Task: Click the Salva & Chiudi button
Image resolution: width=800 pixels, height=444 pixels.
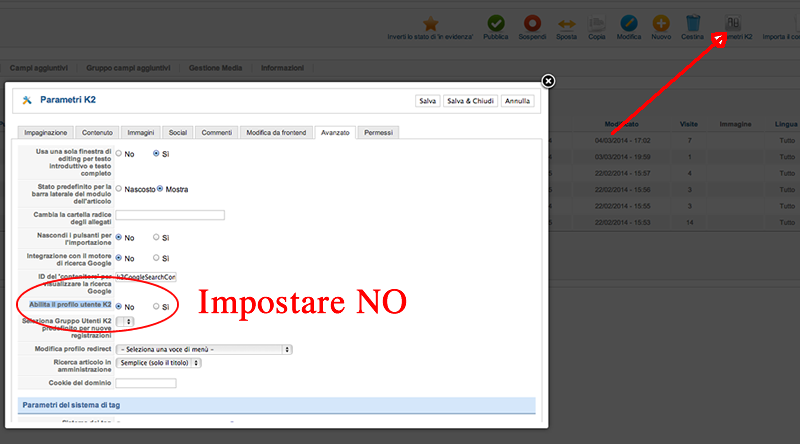Action: 470,101
